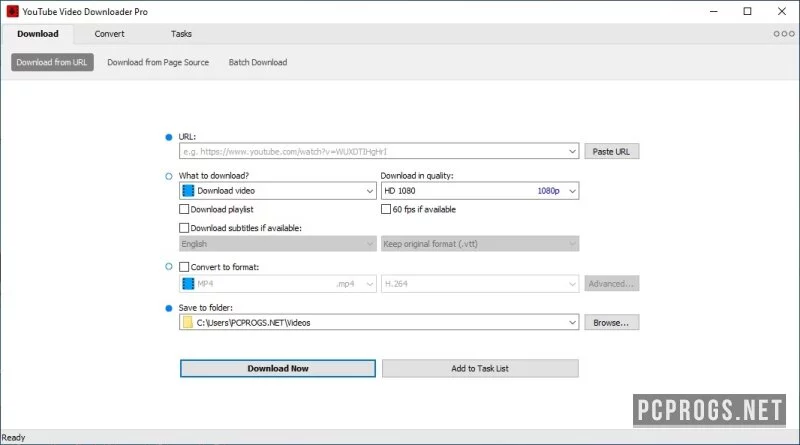Click the Paste URL button
This screenshot has width=800, height=445.
coord(611,152)
